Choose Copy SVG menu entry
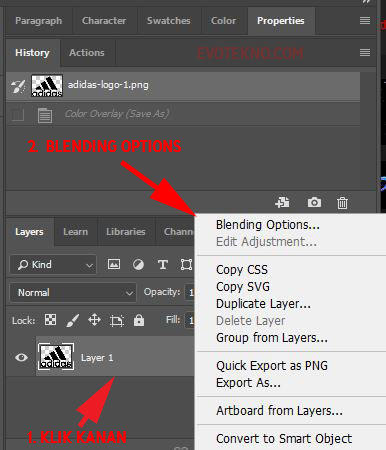The width and height of the screenshot is (386, 450). [x=243, y=287]
